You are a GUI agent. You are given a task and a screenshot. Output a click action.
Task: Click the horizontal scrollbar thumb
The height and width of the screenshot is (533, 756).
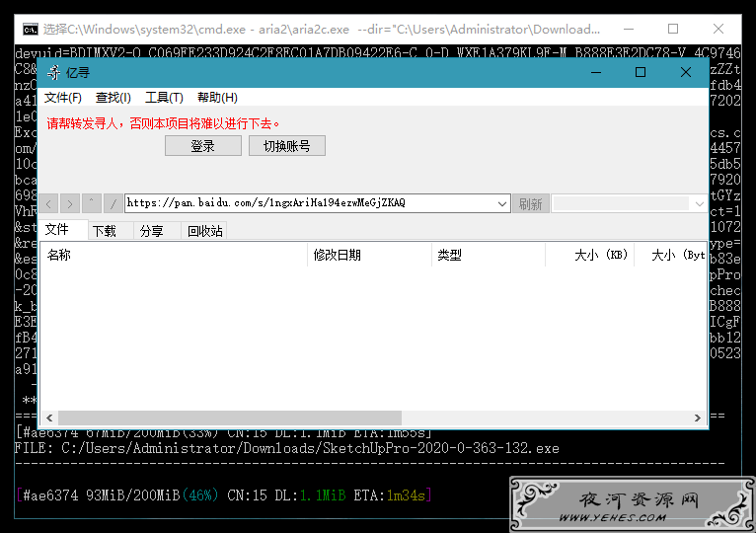point(230,418)
